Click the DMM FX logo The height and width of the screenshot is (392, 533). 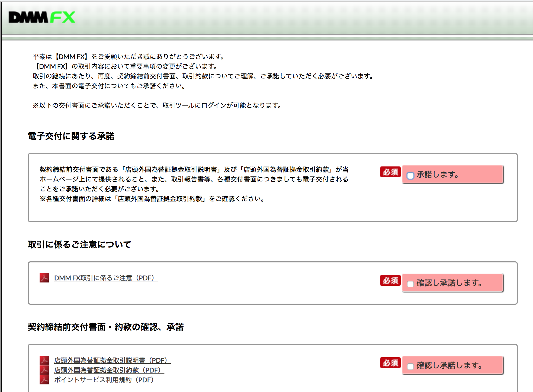(x=42, y=17)
